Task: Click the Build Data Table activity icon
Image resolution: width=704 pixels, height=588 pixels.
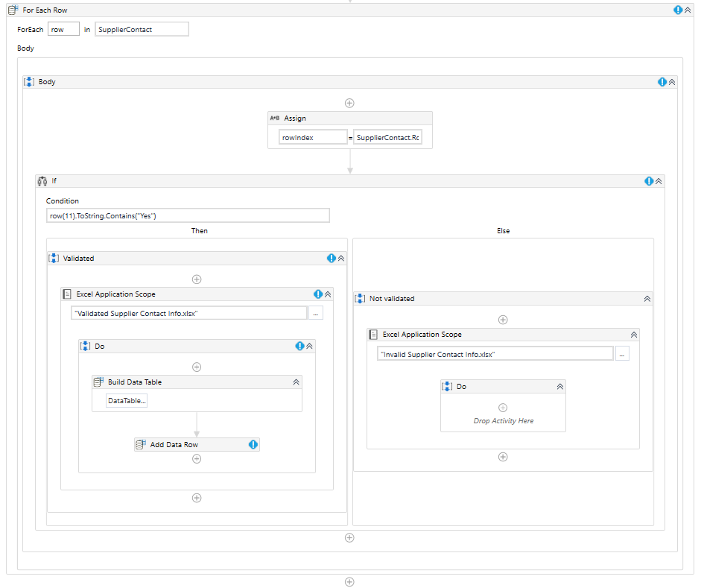Action: pyautogui.click(x=99, y=382)
